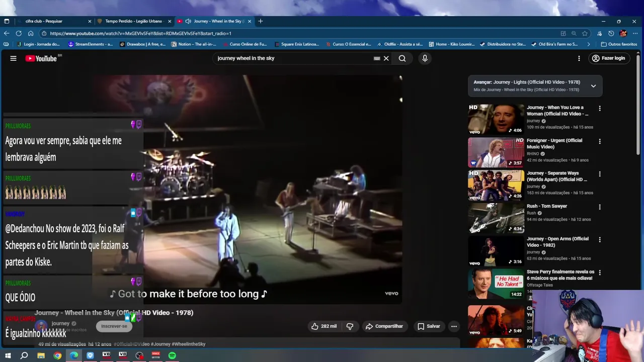Open Foreigner - Urgent video thumbnail
This screenshot has height=362, width=644.
(x=496, y=152)
